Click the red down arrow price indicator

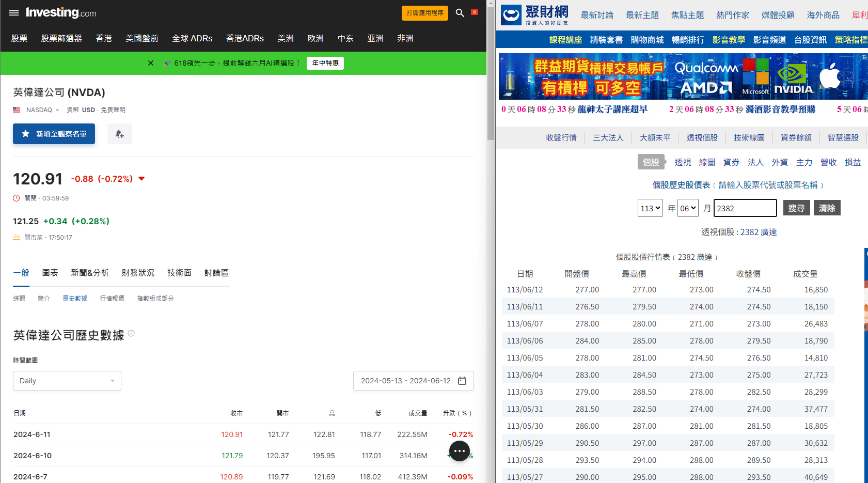[141, 179]
